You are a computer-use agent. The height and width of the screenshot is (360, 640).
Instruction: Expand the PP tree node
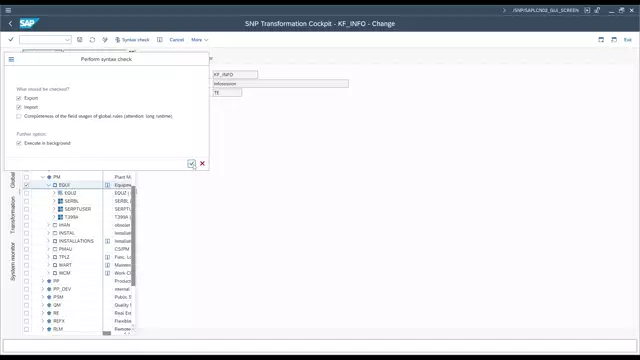click(42, 281)
